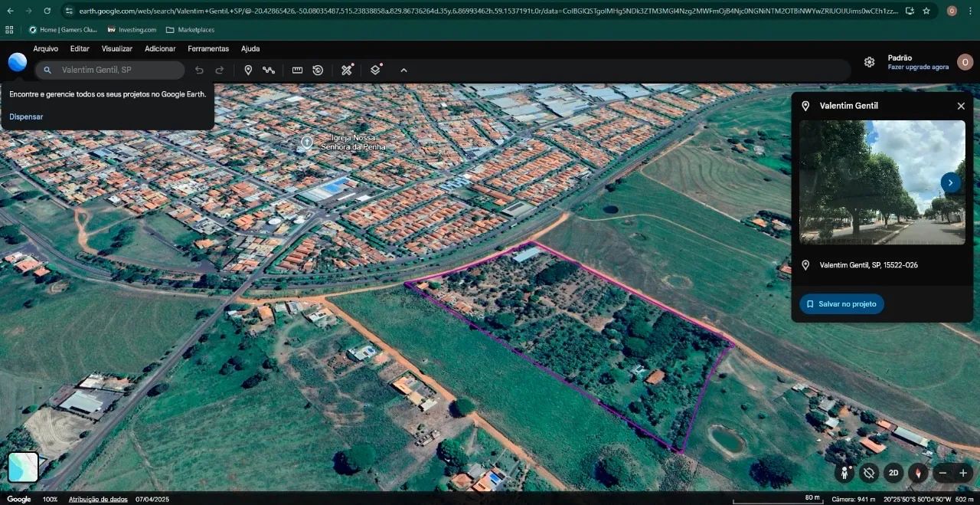Click the Salvar no projeto button
The height and width of the screenshot is (505, 980).
pyautogui.click(x=841, y=304)
